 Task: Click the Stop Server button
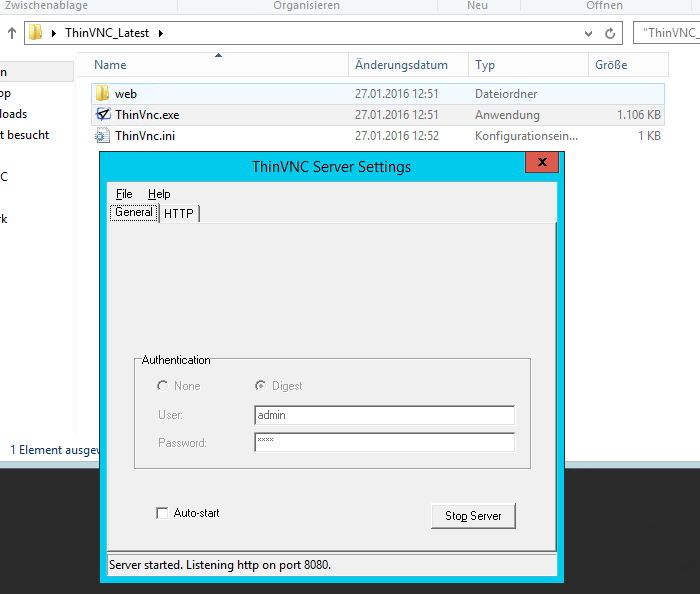click(x=473, y=516)
